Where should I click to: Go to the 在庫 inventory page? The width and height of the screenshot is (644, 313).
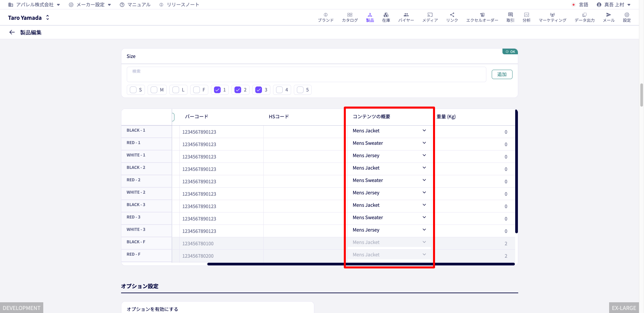[386, 17]
